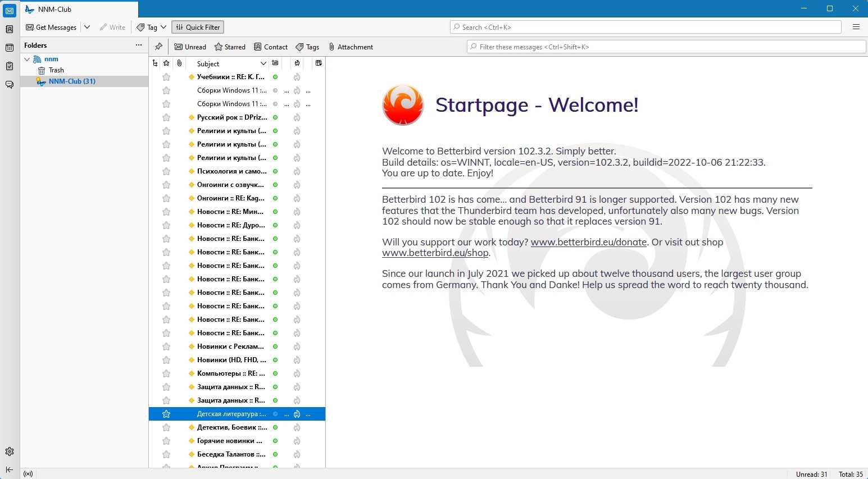Open the Компьютеры :: RE: message

(x=231, y=373)
